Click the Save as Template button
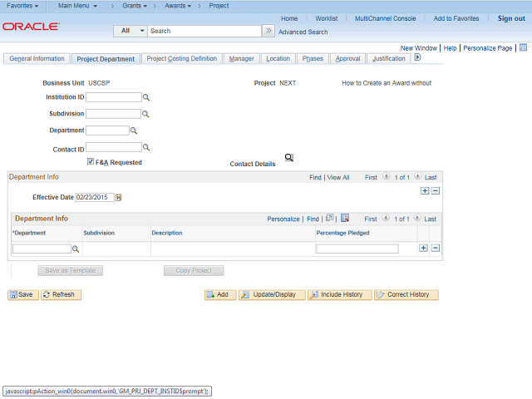Viewport: 532px width, 399px height. coord(70,270)
